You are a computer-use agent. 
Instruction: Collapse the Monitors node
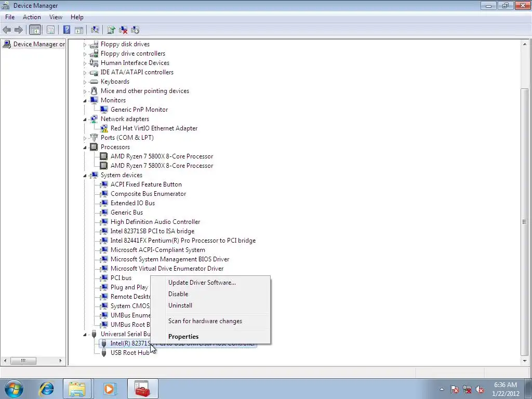pos(85,100)
